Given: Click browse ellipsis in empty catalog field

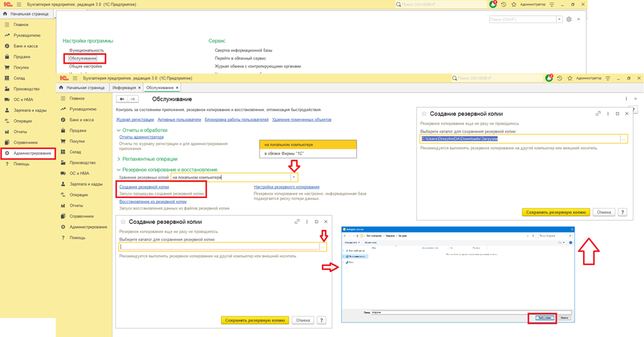Looking at the screenshot, I should click(x=323, y=247).
